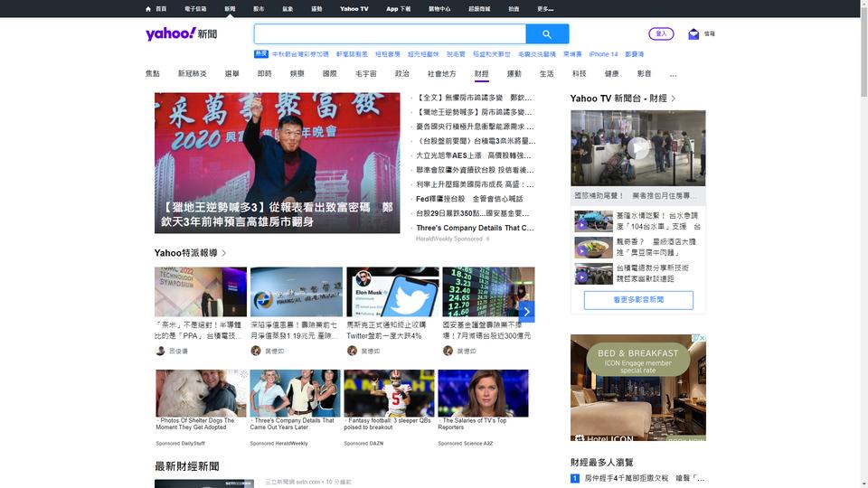This screenshot has height=488, width=868.
Task: Click the 看更多影音新聞 button
Action: 638,300
